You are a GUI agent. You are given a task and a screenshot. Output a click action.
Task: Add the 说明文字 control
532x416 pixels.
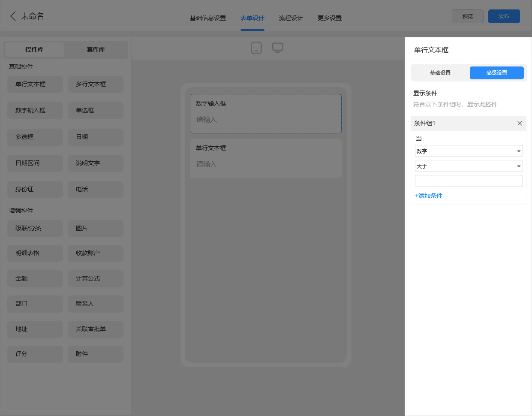[96, 163]
